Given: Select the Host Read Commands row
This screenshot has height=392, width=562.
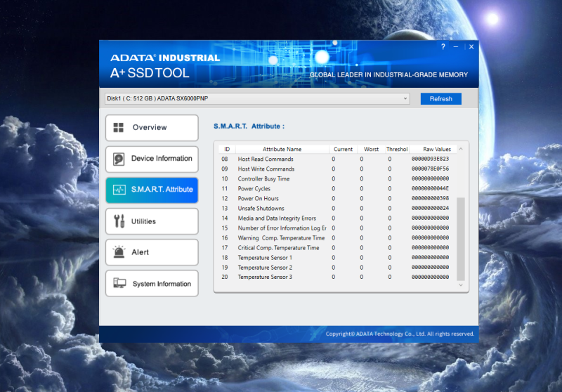Looking at the screenshot, I should (x=337, y=159).
